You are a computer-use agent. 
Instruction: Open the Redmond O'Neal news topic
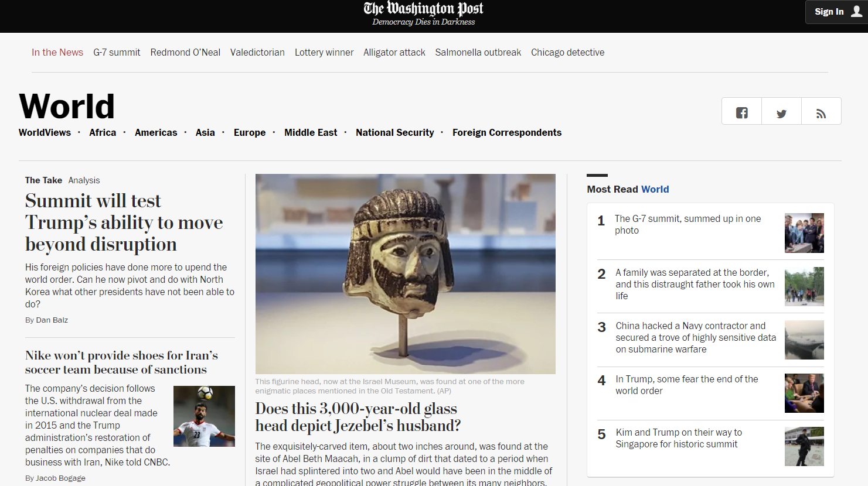tap(185, 52)
